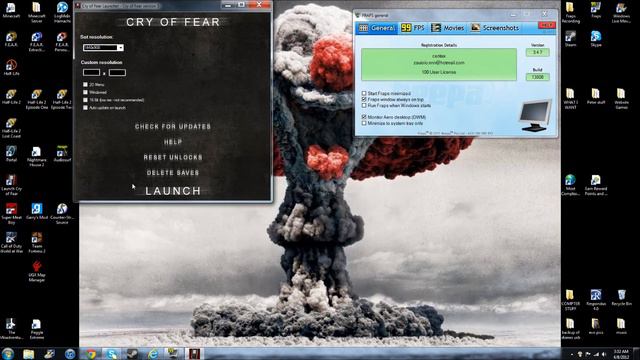
Task: Open the Fraps Movies tab
Action: point(448,28)
